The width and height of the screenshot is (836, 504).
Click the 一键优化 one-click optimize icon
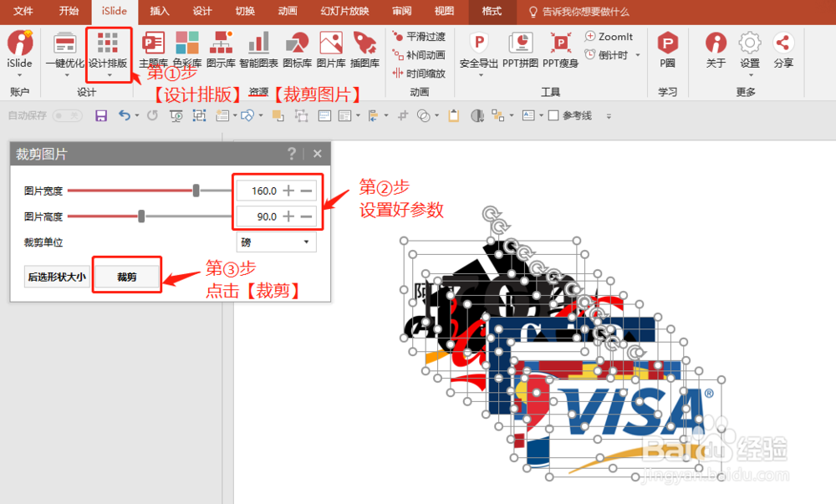(x=65, y=43)
